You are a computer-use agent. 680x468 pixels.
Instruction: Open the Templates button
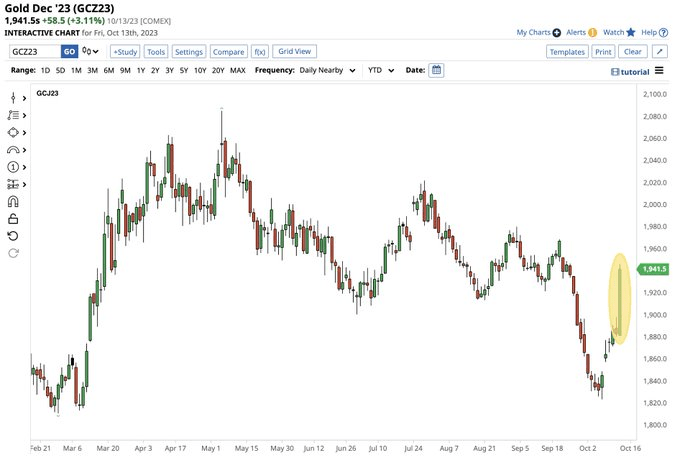pyautogui.click(x=566, y=51)
